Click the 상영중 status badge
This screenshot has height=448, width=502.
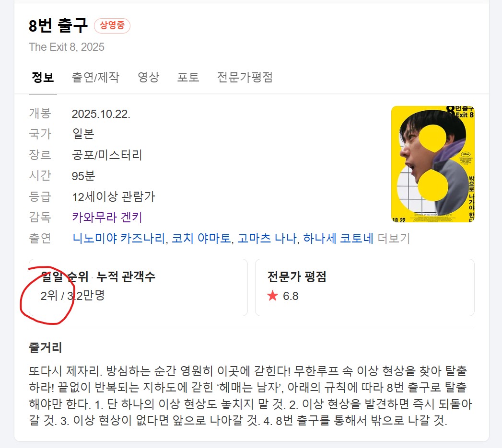(x=112, y=25)
